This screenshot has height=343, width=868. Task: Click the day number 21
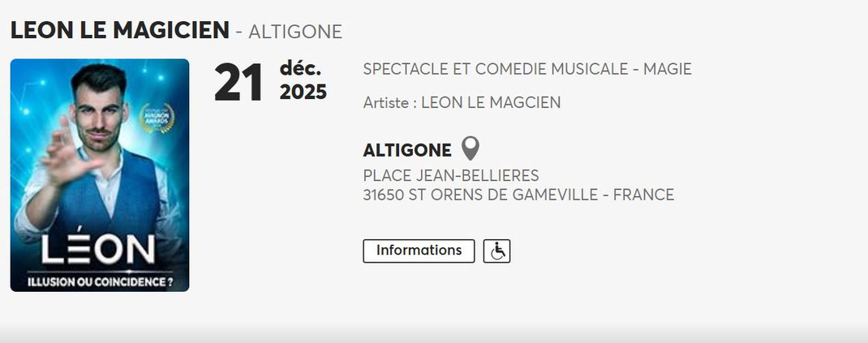pyautogui.click(x=238, y=83)
